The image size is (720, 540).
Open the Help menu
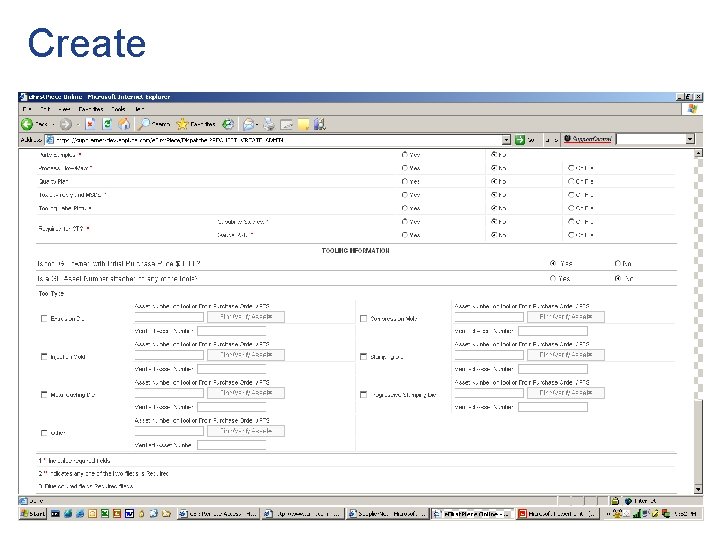click(x=140, y=109)
